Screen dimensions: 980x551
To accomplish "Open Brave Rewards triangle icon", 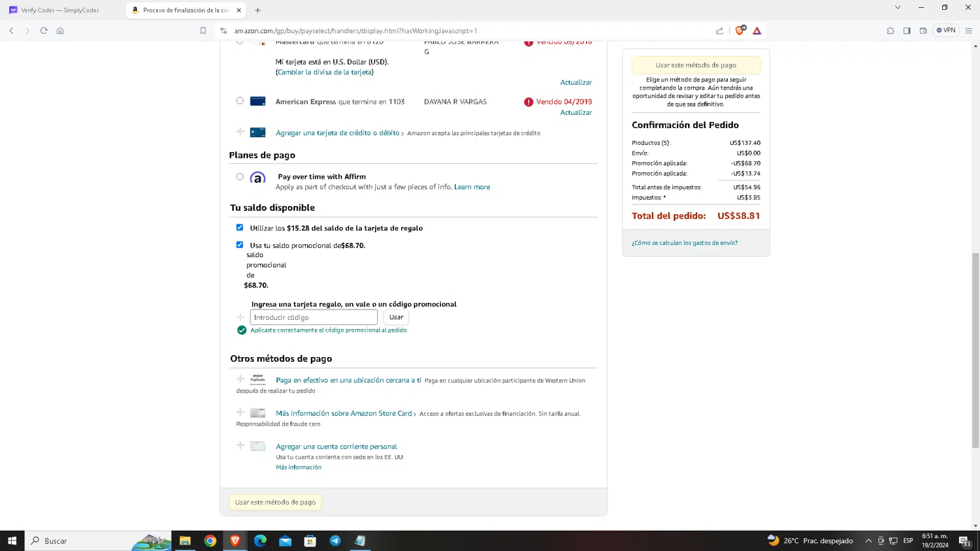I will [757, 31].
